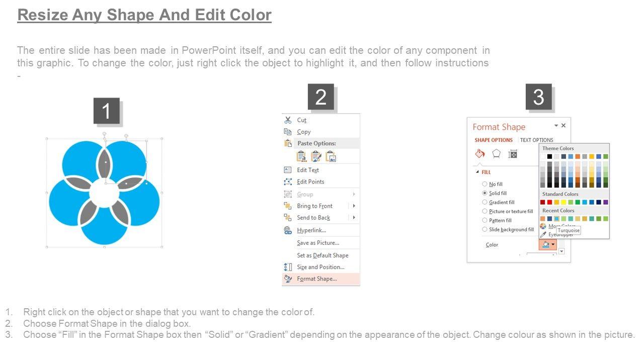This screenshot has height=362, width=644.
Task: Click Edit Points in the context menu
Action: (x=310, y=182)
